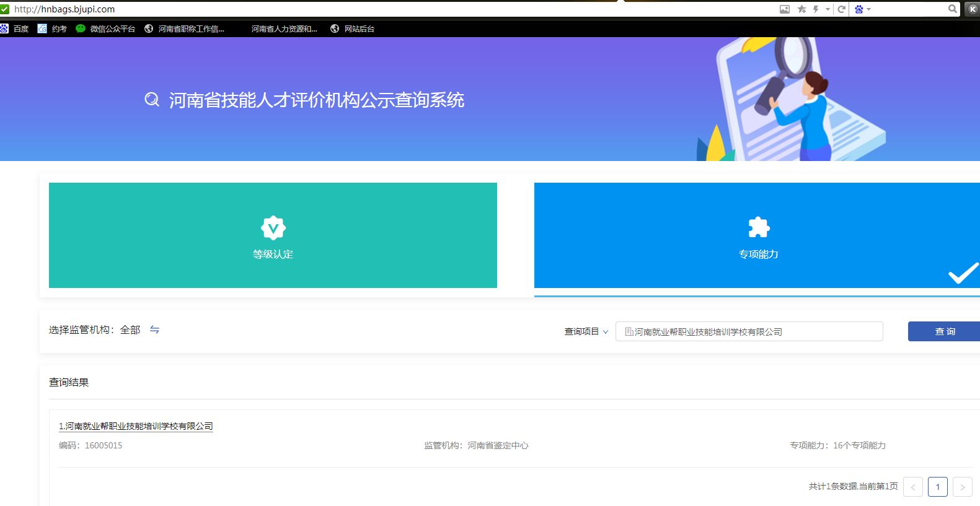Select the 专项能力 blue tab card
This screenshot has width=980, height=506.
pos(757,235)
